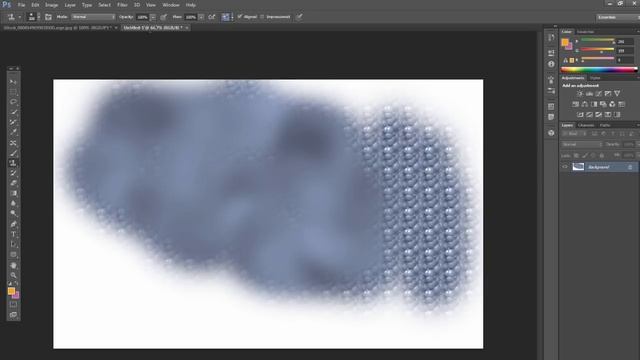Viewport: 640px width, 360px height.
Task: Add a Levels adjustment
Action: coord(589,94)
